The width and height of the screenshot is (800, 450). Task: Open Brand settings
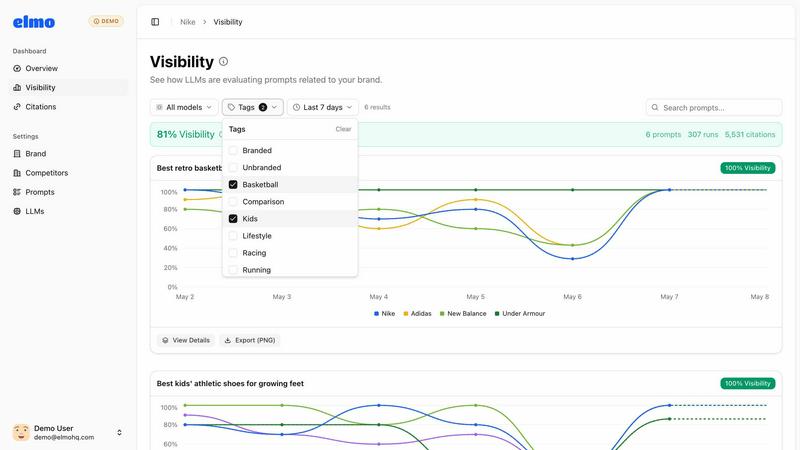tap(70, 154)
